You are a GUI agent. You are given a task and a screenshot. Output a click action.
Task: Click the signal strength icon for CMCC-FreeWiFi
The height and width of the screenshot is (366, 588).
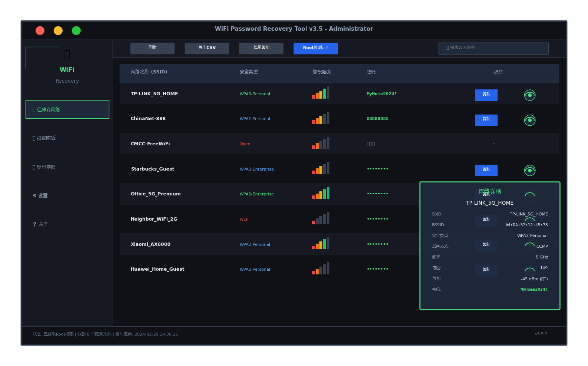tap(320, 144)
